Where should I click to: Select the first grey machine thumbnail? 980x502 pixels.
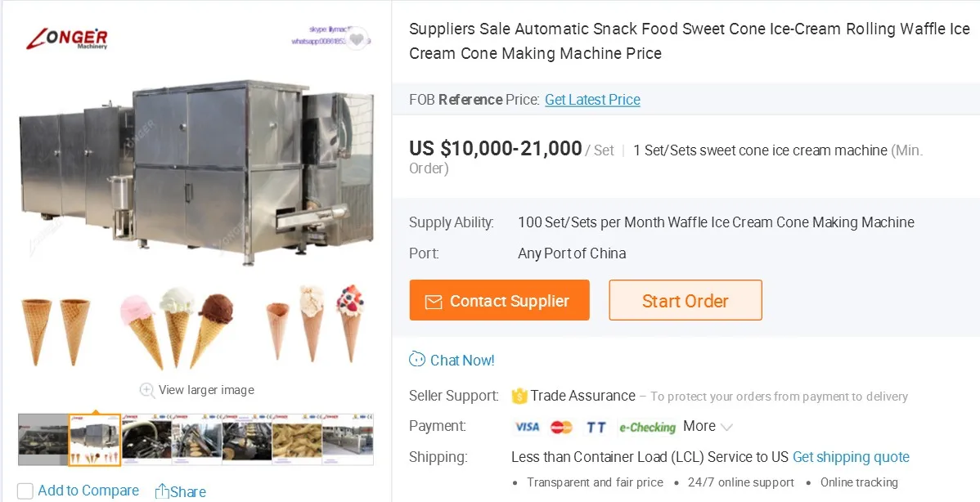[x=43, y=440]
